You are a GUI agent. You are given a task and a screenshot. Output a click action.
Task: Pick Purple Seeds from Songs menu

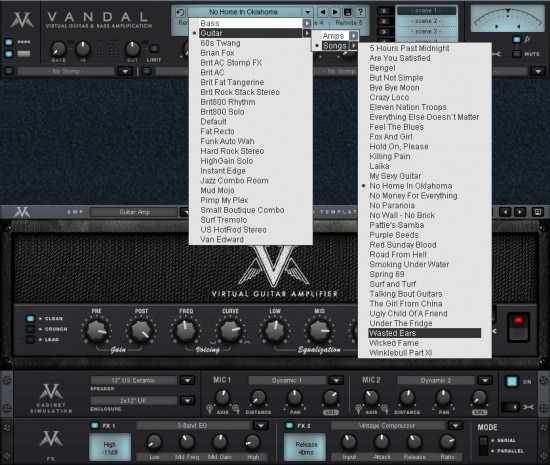pyautogui.click(x=394, y=235)
